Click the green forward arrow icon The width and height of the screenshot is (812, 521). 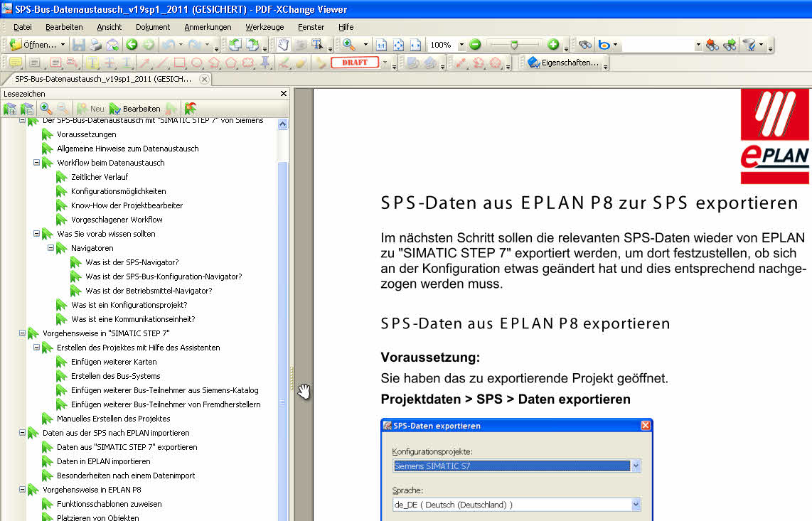(149, 45)
